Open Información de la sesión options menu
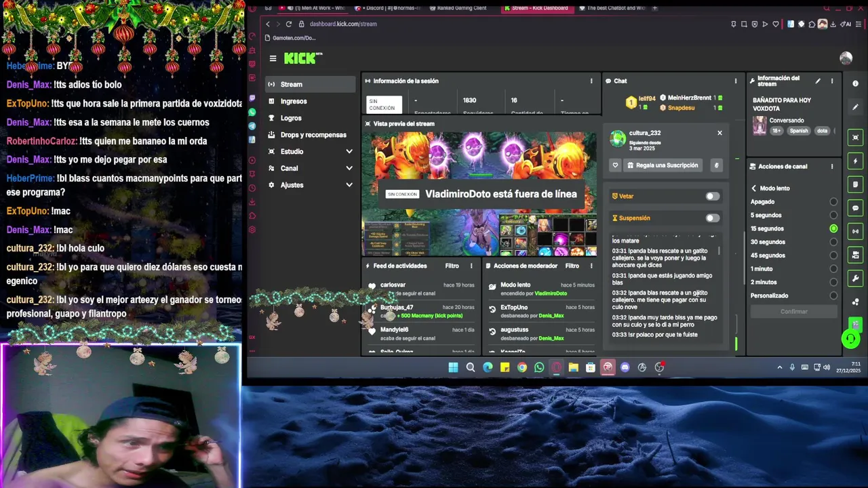 click(x=591, y=81)
